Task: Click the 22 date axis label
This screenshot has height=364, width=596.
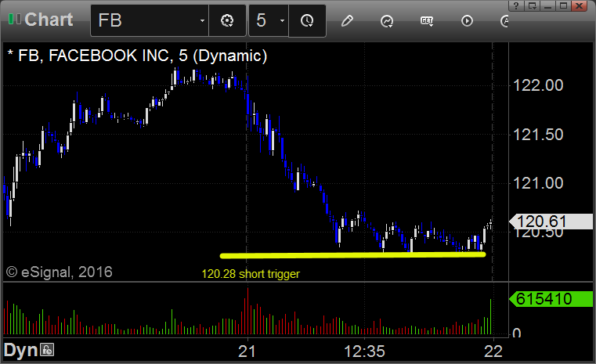Action: pos(493,351)
